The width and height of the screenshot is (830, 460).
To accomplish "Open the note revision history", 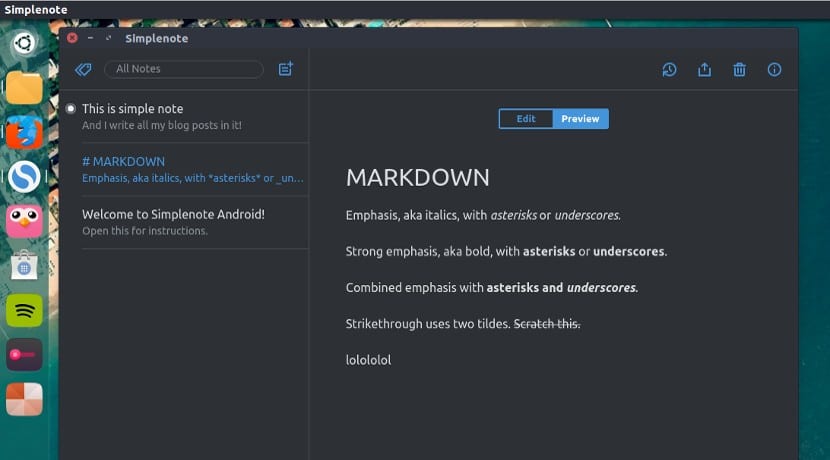I will tap(669, 69).
